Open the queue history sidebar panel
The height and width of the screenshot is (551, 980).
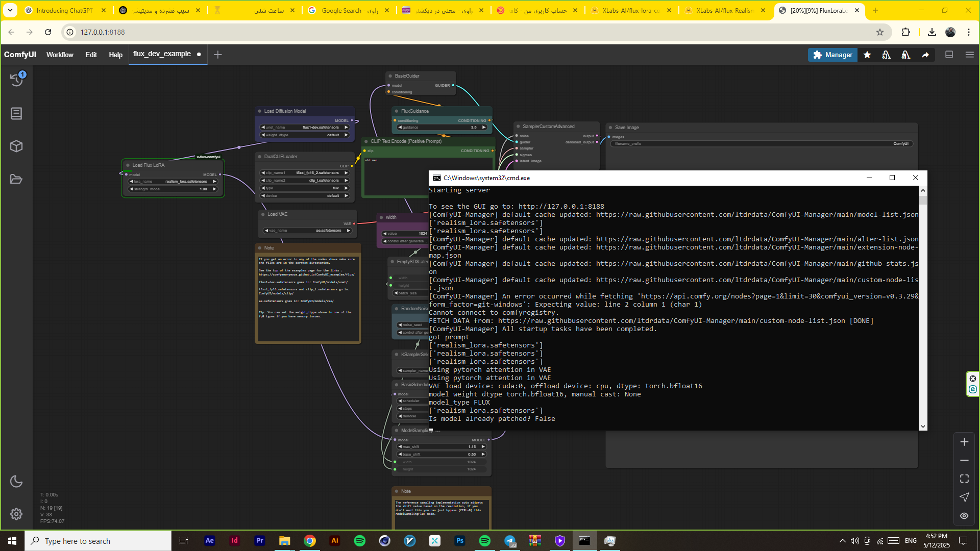pyautogui.click(x=16, y=79)
